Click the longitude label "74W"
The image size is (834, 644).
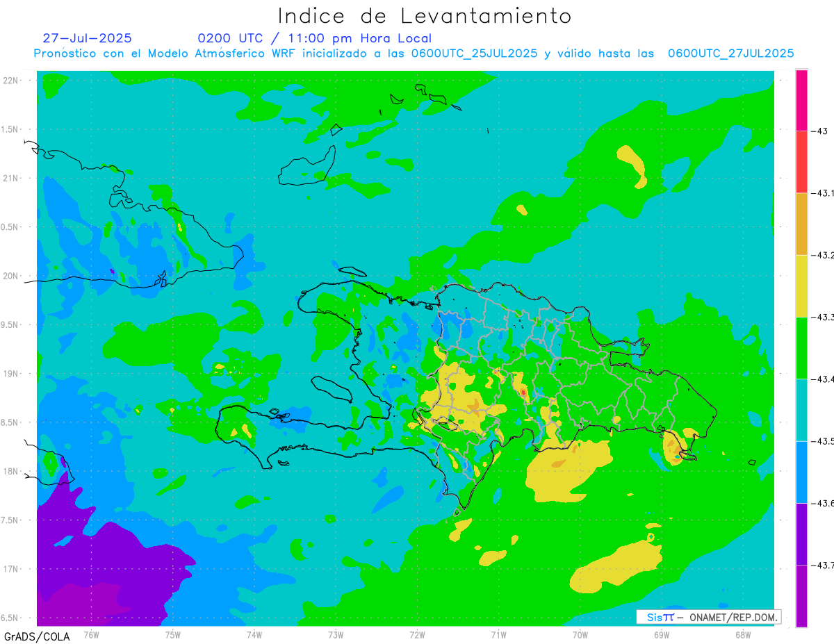pos(254,634)
